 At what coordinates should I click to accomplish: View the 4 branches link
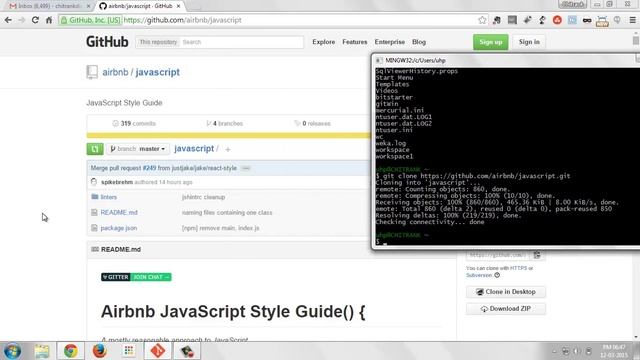(224, 123)
